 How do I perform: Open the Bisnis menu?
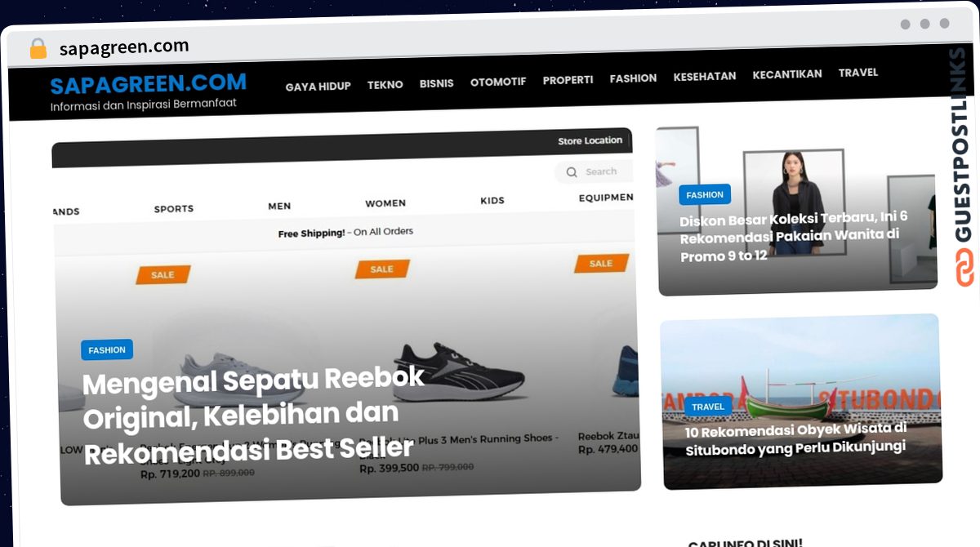point(437,83)
